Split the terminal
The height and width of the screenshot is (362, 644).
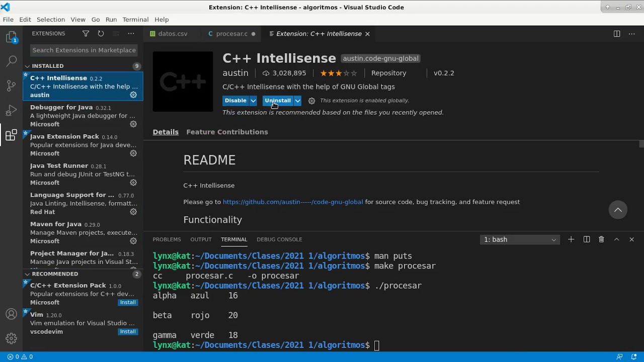click(587, 239)
